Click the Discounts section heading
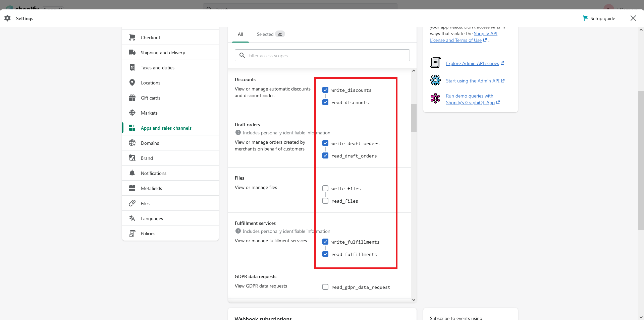 245,79
